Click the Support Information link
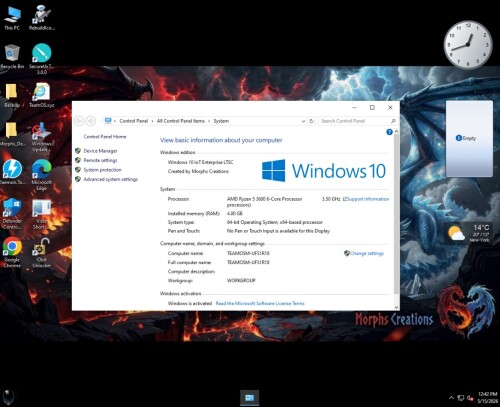 coord(368,199)
